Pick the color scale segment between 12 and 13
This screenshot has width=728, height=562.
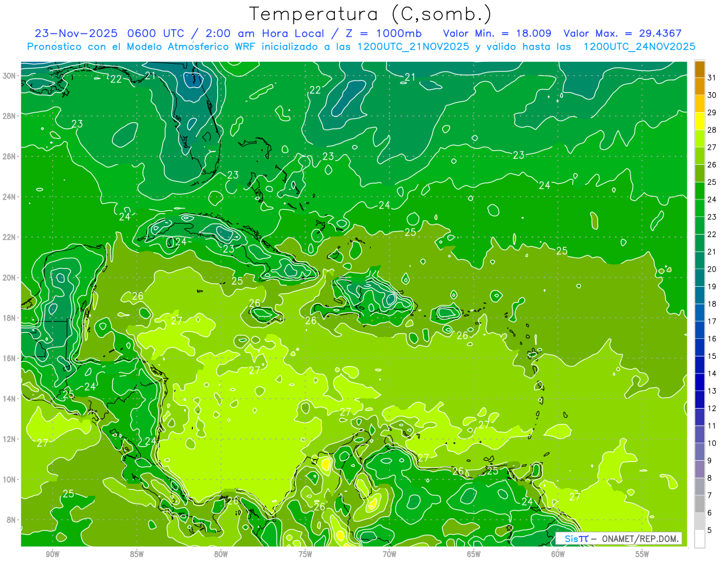pos(699,400)
